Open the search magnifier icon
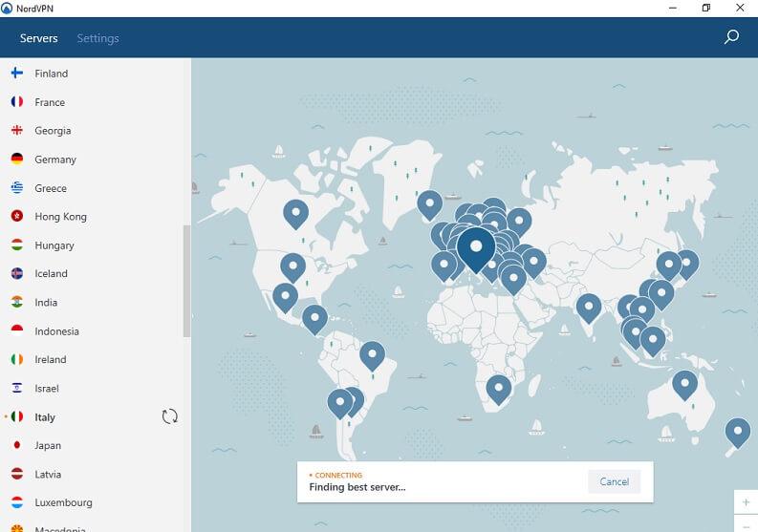This screenshot has width=758, height=532. tap(731, 36)
